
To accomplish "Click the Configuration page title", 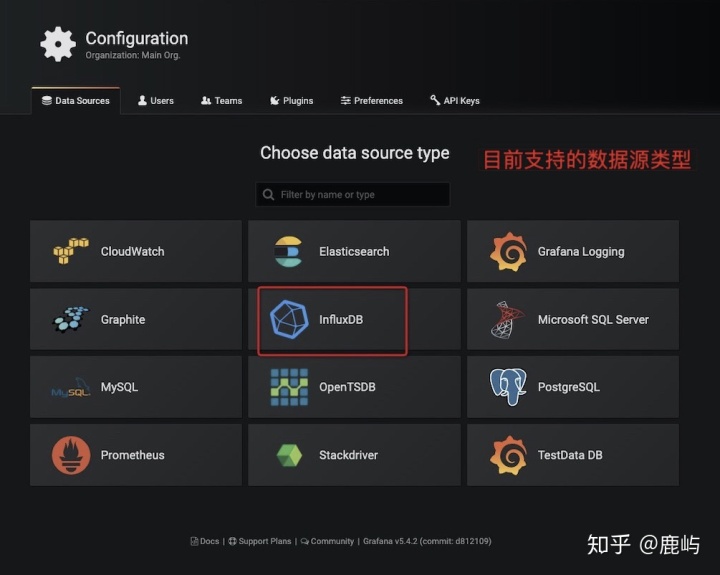I will pyautogui.click(x=137, y=38).
